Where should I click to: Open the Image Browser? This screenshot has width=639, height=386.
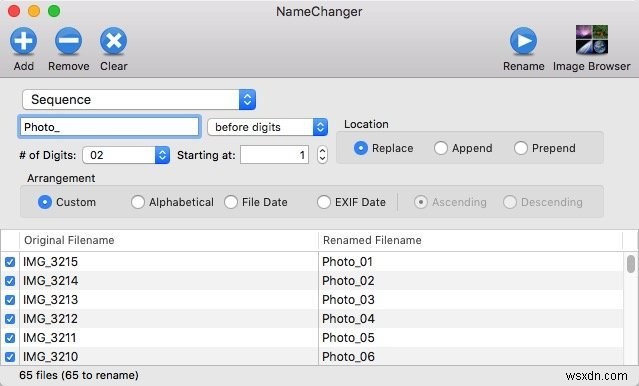pos(592,40)
